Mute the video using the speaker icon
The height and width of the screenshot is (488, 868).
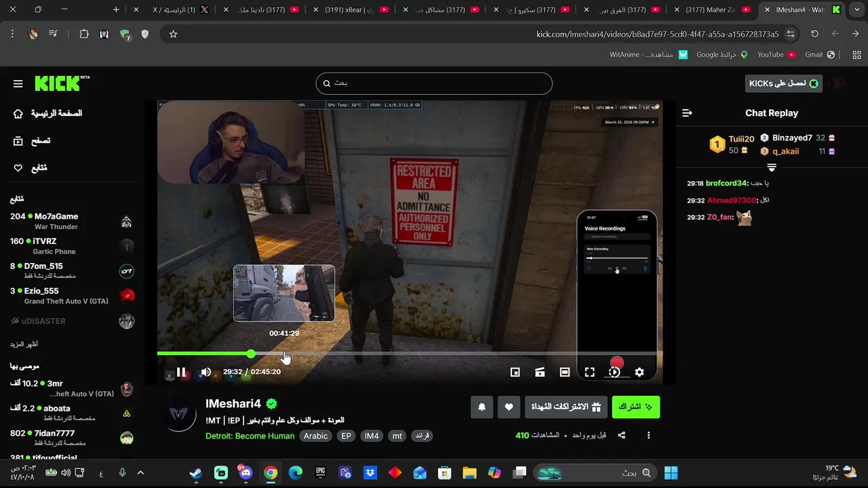[x=205, y=371]
